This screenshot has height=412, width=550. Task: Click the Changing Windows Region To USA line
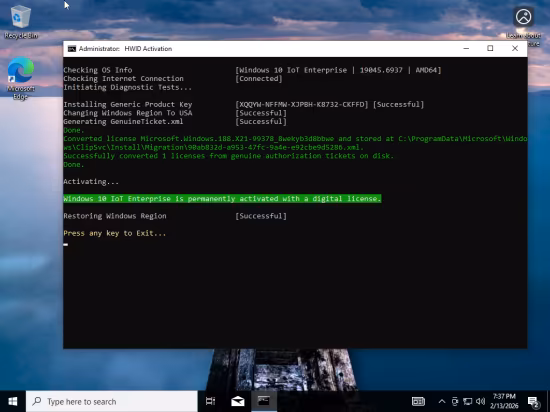point(128,113)
